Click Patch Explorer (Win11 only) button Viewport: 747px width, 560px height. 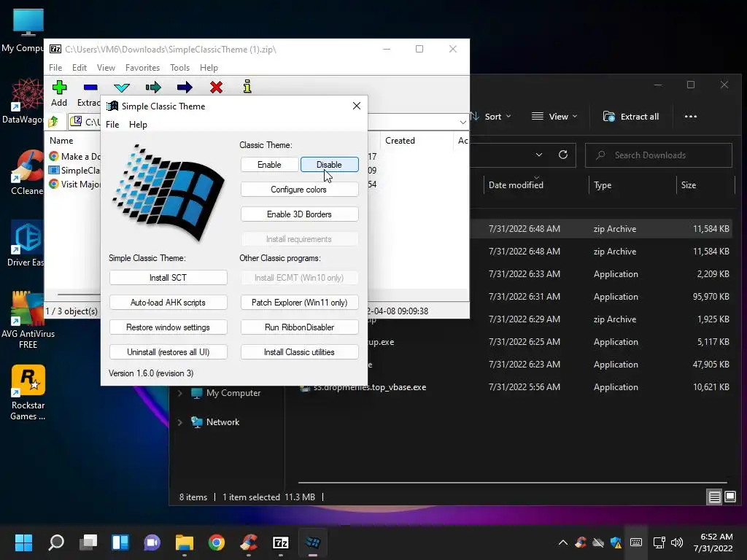tap(299, 303)
